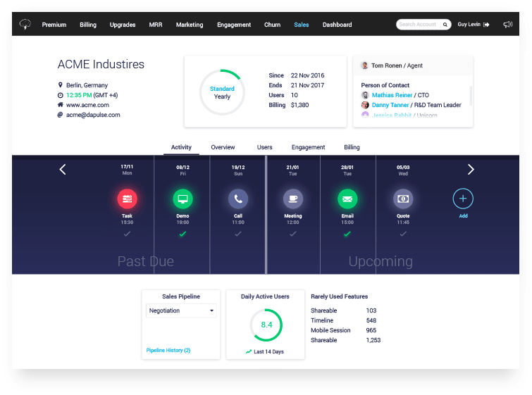Toggle the Task 15:30 completion checkmark
Image resolution: width=532 pixels, height=395 pixels.
(127, 234)
